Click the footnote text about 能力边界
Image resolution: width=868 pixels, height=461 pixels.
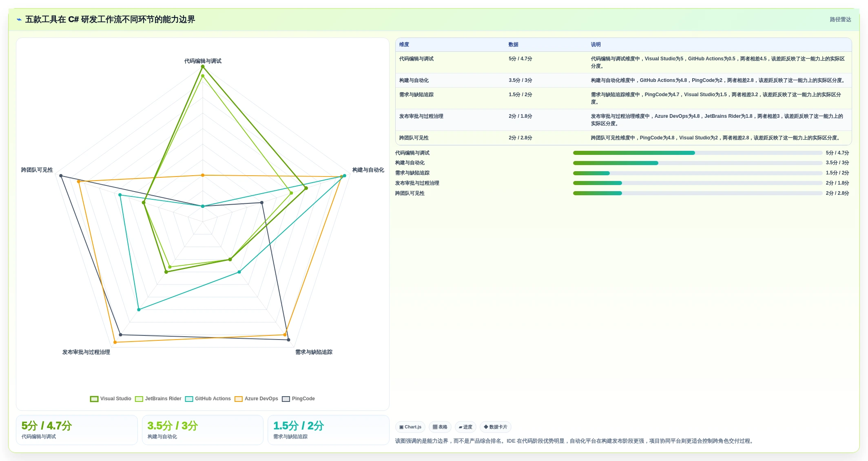575,441
